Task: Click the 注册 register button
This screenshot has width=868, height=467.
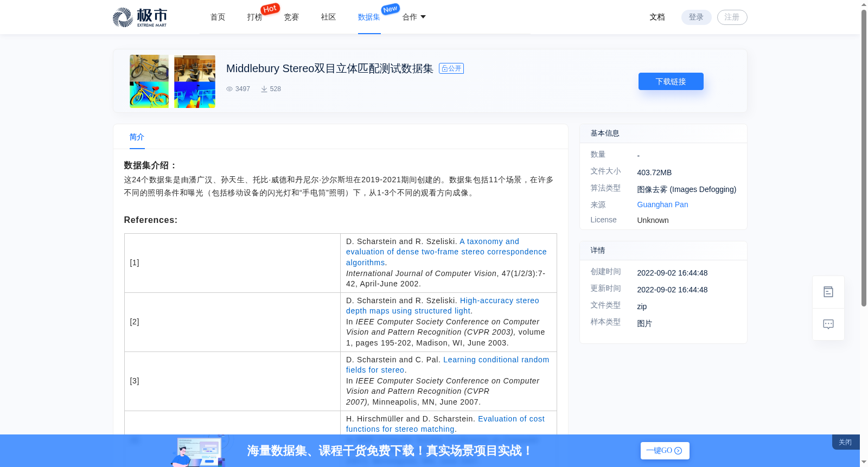Action: click(732, 17)
